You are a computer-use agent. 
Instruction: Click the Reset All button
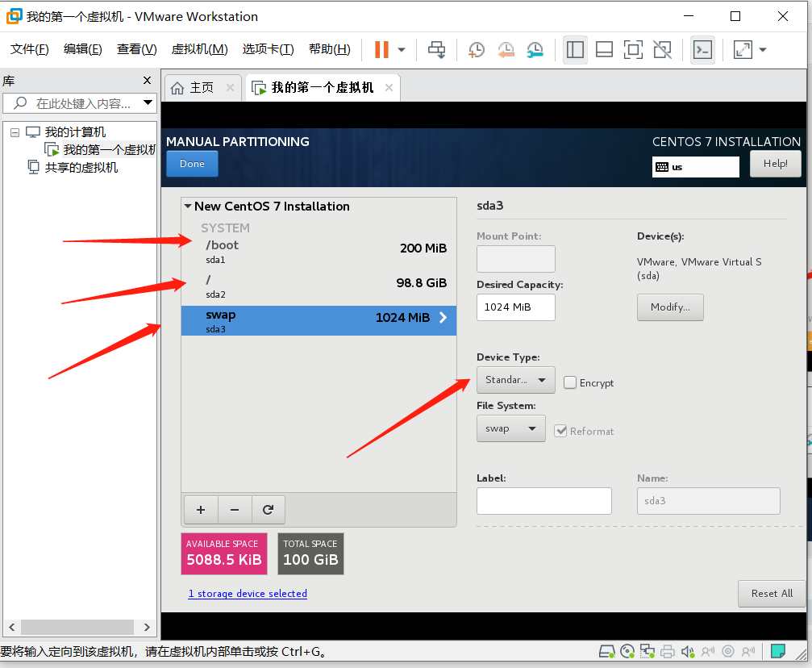772,594
